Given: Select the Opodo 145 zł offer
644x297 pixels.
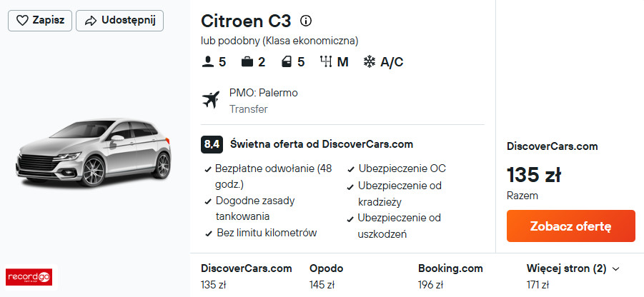Looking at the screenshot, I should point(326,276).
